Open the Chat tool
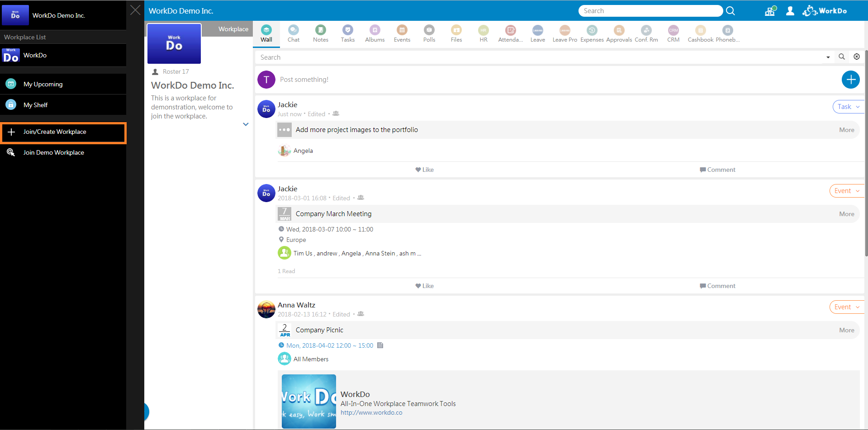Screen dimensions: 868x430 294,34
